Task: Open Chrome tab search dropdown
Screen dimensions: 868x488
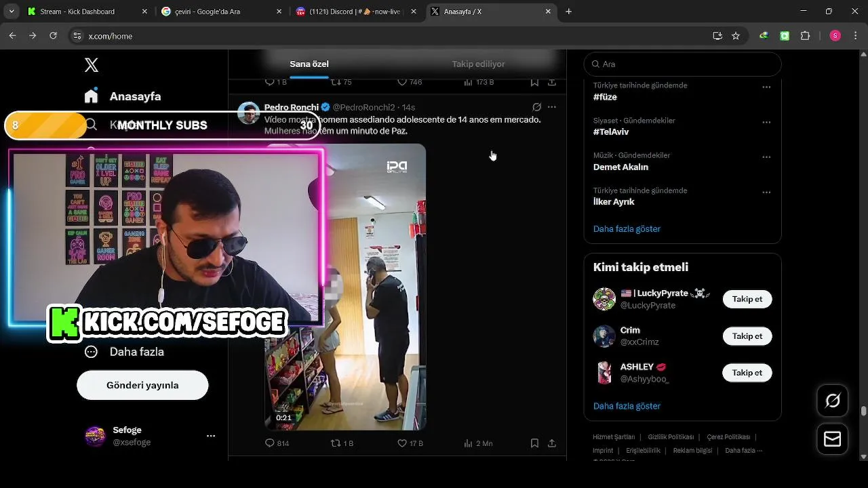Action: click(x=11, y=12)
